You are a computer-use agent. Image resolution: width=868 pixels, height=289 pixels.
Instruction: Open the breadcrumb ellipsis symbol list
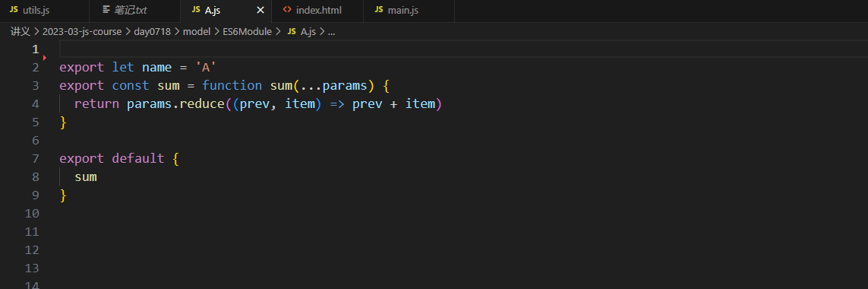pos(332,32)
